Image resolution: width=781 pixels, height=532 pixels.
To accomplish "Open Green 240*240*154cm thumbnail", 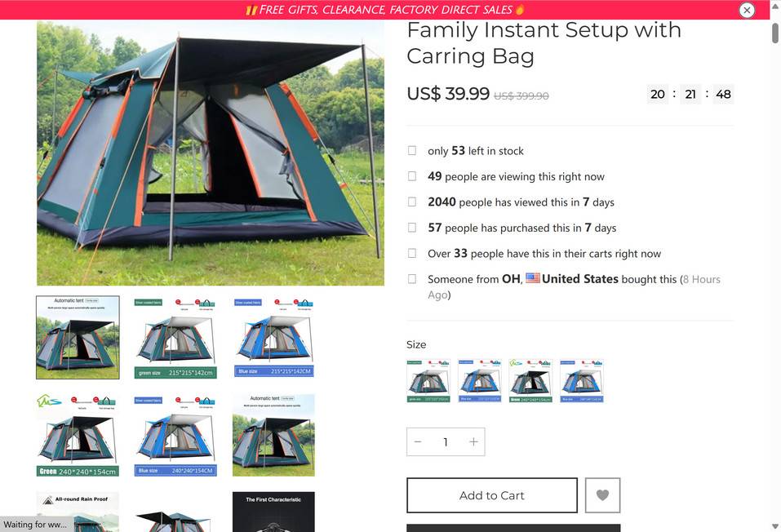I will coord(78,436).
